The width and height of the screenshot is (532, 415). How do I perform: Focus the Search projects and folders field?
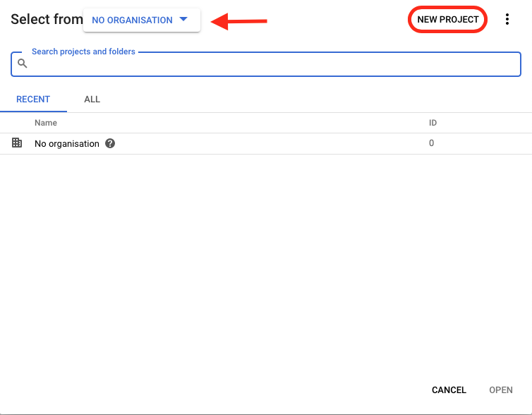click(266, 64)
